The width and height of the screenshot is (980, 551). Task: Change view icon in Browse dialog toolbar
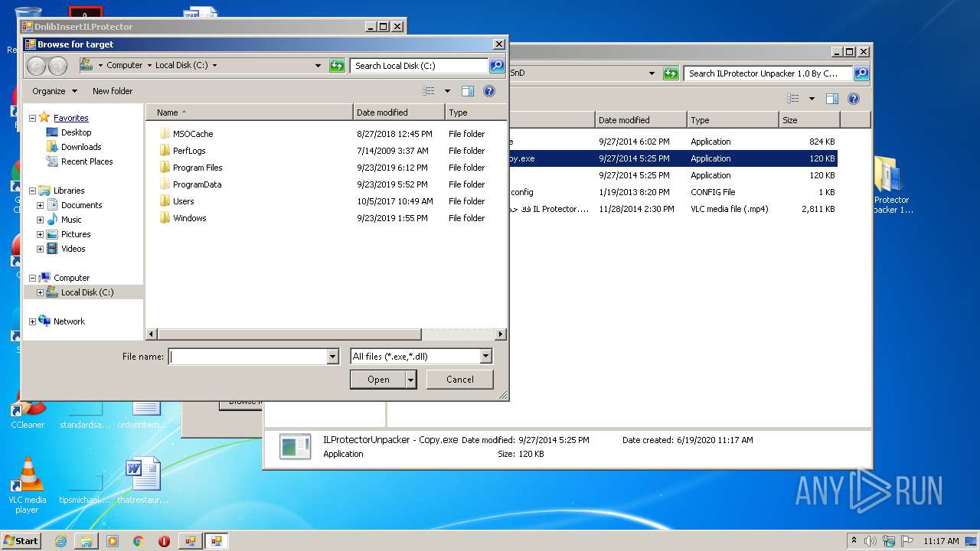(x=429, y=91)
